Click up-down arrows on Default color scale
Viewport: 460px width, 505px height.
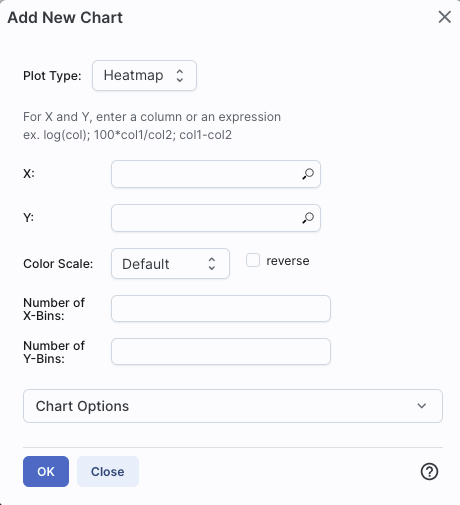pyautogui.click(x=212, y=264)
